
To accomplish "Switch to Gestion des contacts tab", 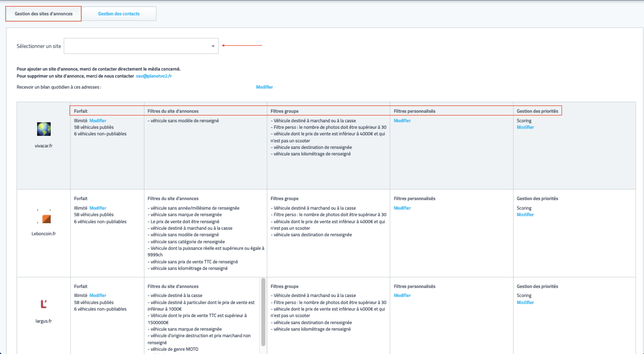I will click(x=119, y=14).
